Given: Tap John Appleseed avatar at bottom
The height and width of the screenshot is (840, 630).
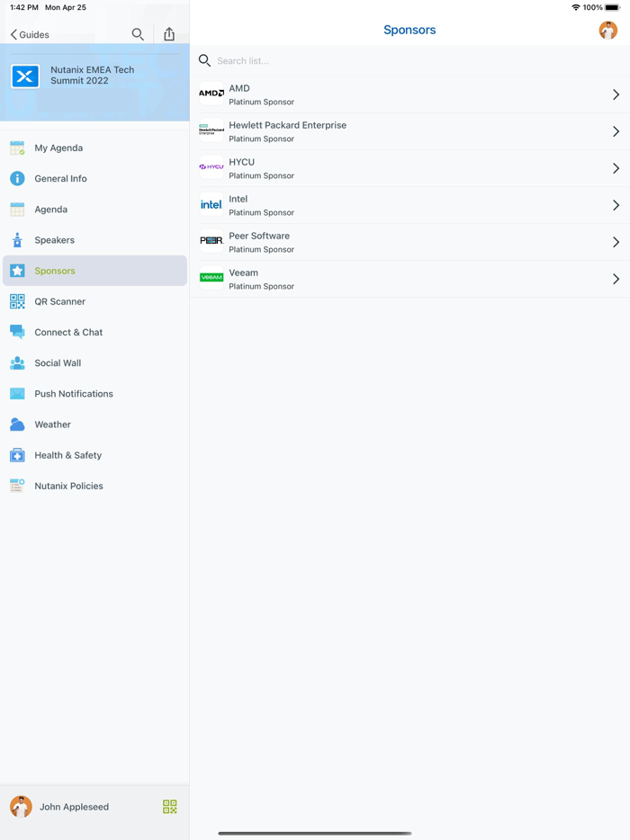Looking at the screenshot, I should coord(21,807).
